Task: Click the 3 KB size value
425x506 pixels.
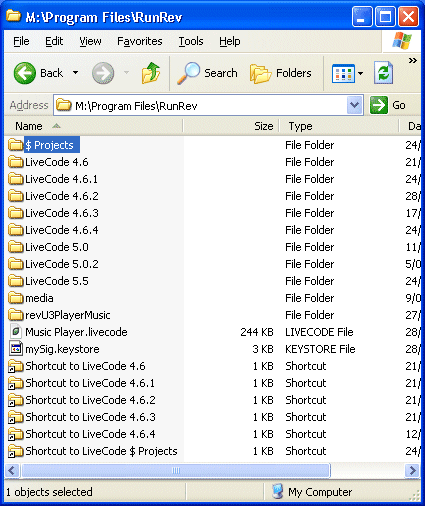Action: click(x=263, y=349)
